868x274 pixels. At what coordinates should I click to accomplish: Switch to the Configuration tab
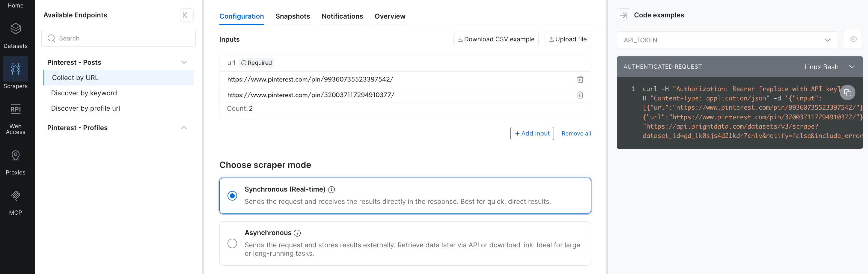(242, 16)
